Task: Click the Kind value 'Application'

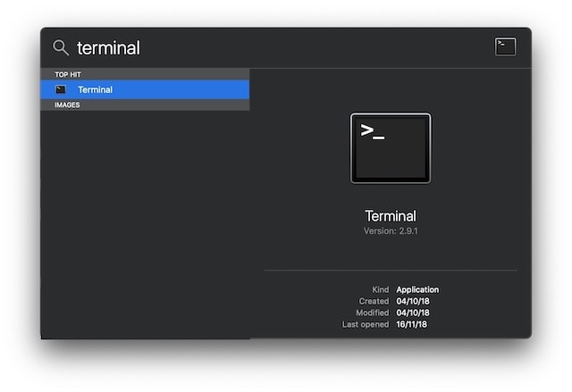Action: pos(417,289)
